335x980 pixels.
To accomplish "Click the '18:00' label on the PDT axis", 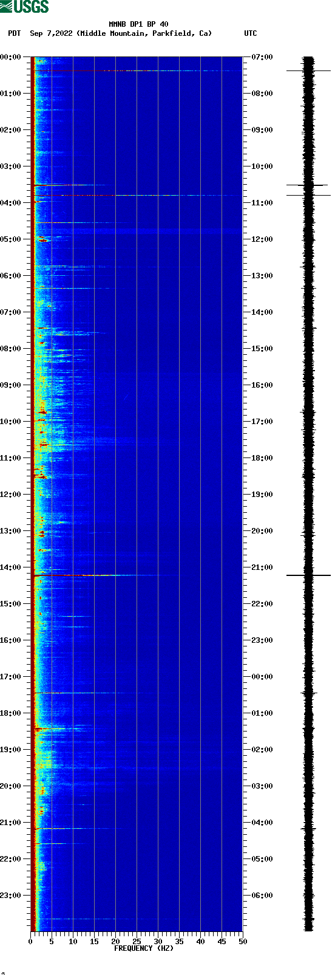I will 10,713.
